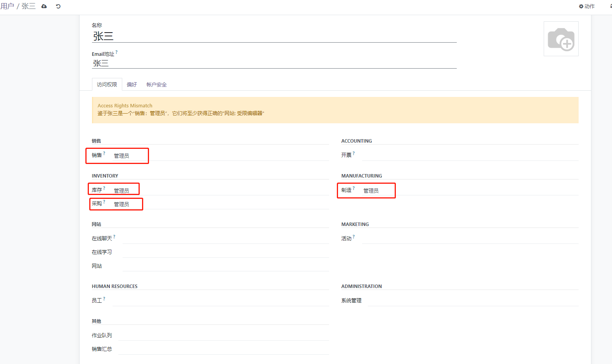Expand the 系统管理 administration dropdown
This screenshot has height=364, width=612.
473,300
